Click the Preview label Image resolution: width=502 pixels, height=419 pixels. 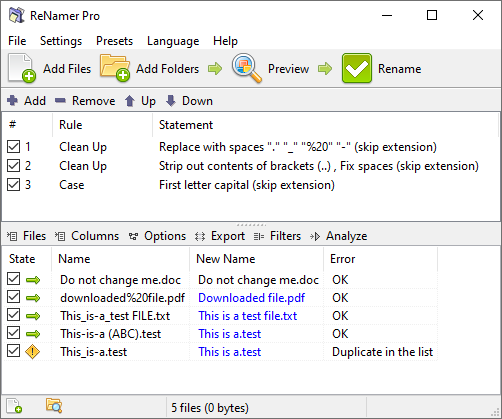click(x=288, y=69)
